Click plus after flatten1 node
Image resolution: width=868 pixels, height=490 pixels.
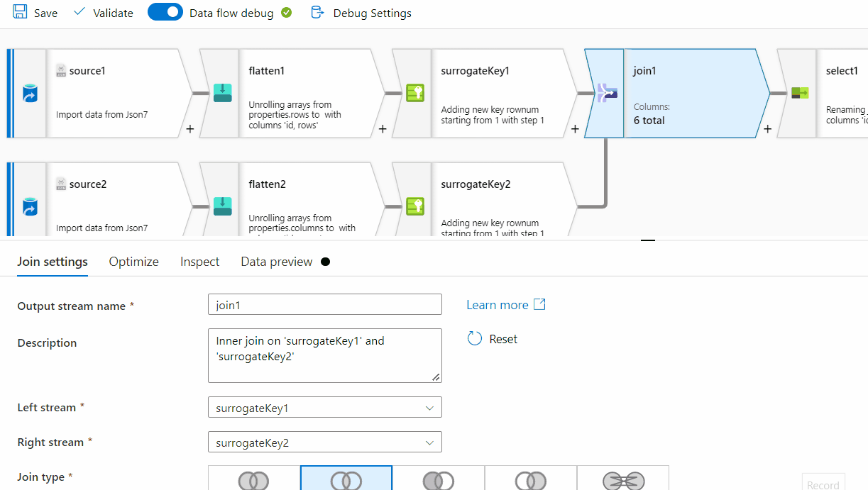click(x=383, y=130)
